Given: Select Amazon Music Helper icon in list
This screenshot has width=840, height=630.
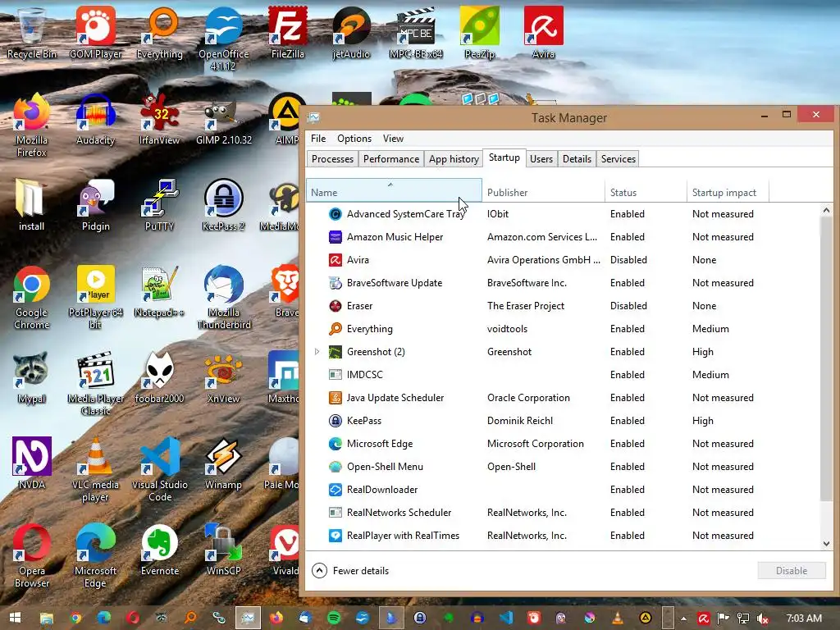Looking at the screenshot, I should (336, 237).
